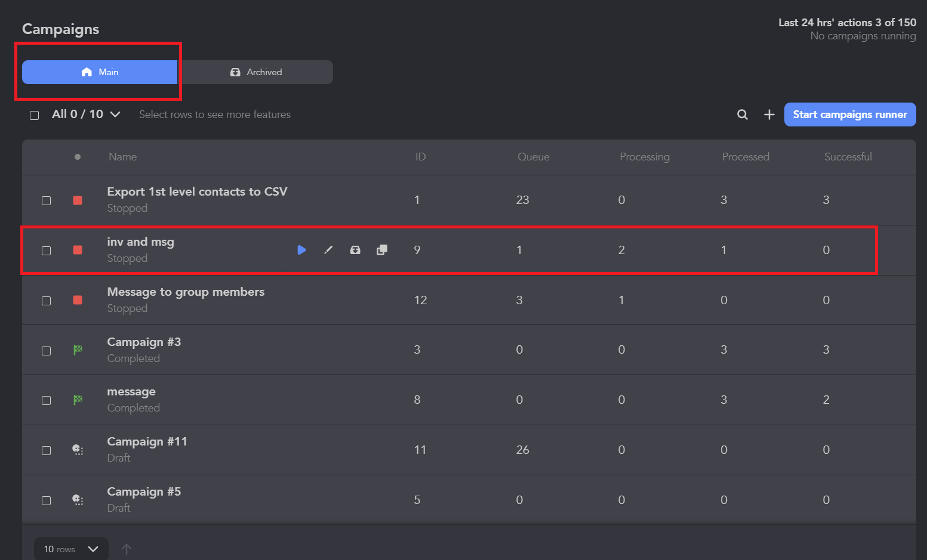Viewport: 927px width, 560px height.
Task: Archive the inv and msg campaign
Action: 355,250
